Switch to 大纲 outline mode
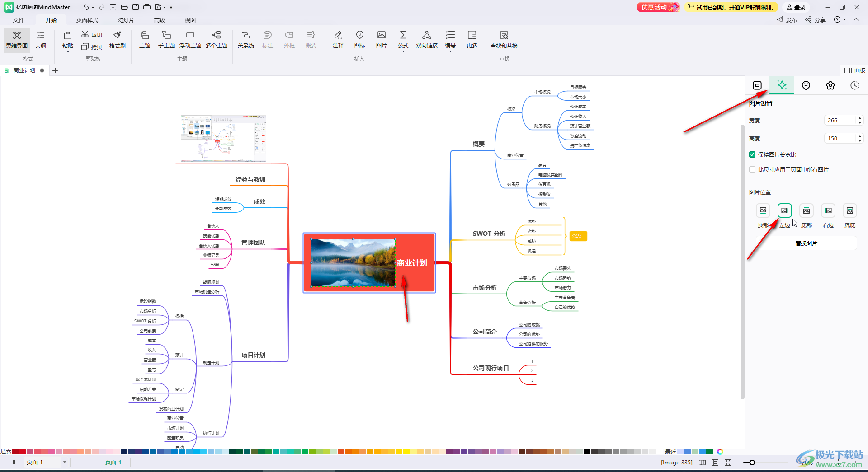Screen dimensions: 868x472 point(41,40)
